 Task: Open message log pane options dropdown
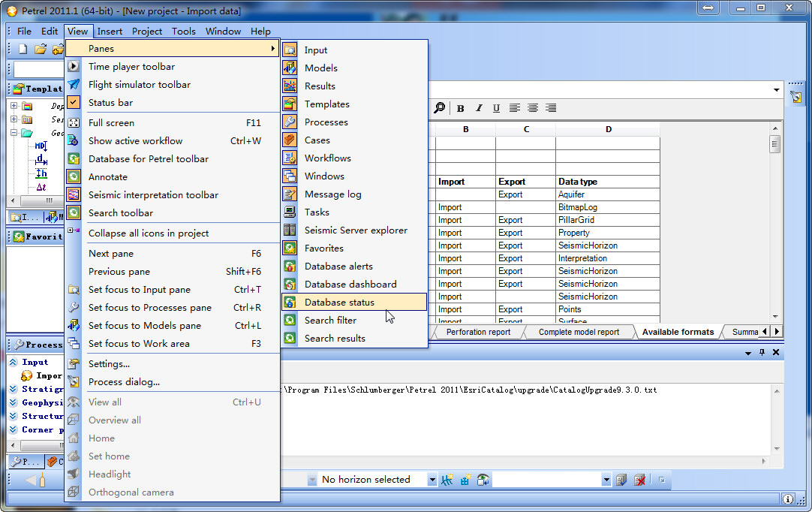point(747,353)
